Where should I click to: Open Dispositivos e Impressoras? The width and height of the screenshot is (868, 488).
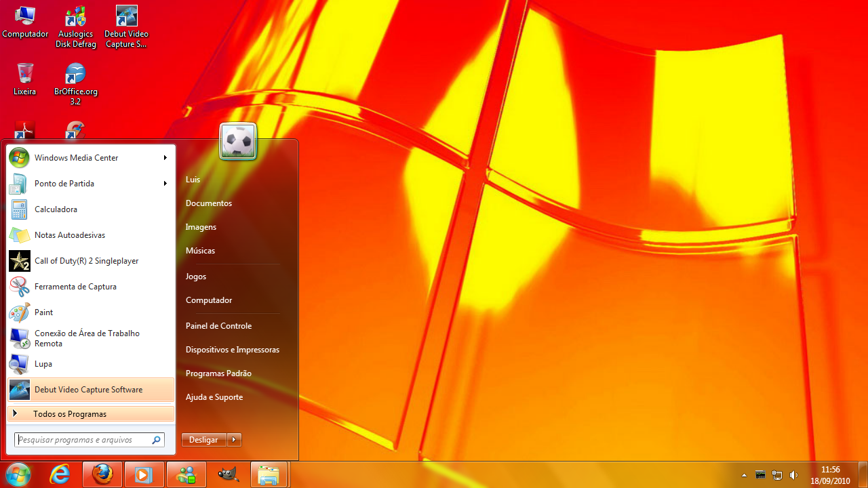click(x=233, y=349)
